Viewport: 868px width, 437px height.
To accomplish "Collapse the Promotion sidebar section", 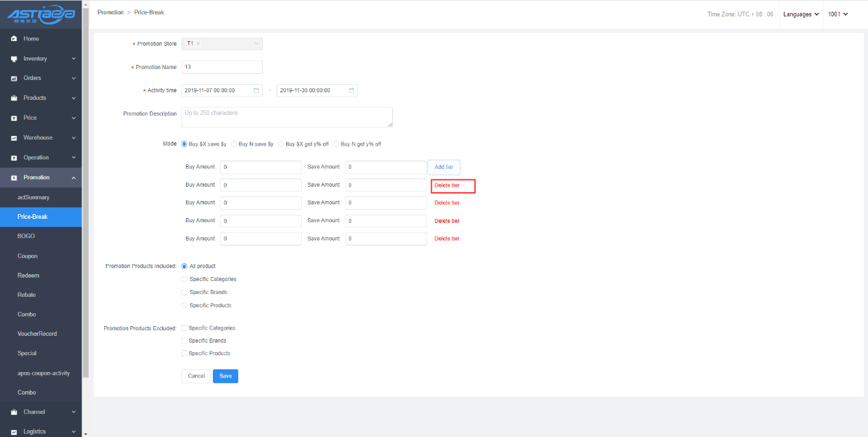I will click(x=73, y=178).
